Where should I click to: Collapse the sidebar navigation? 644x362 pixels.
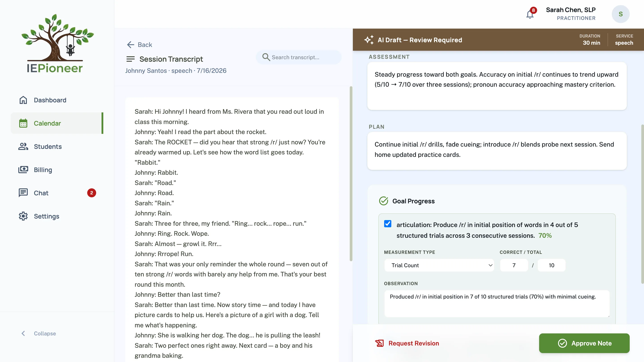[x=39, y=334]
